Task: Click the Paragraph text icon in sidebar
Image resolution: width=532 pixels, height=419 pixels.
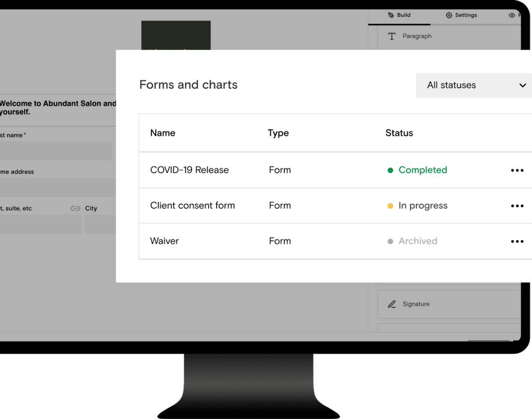Action: pos(392,36)
